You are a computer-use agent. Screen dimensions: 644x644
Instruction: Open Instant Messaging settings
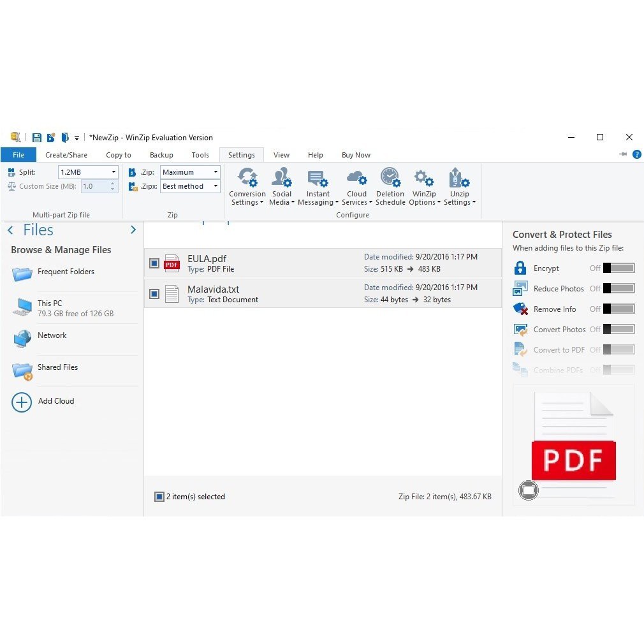pos(318,186)
